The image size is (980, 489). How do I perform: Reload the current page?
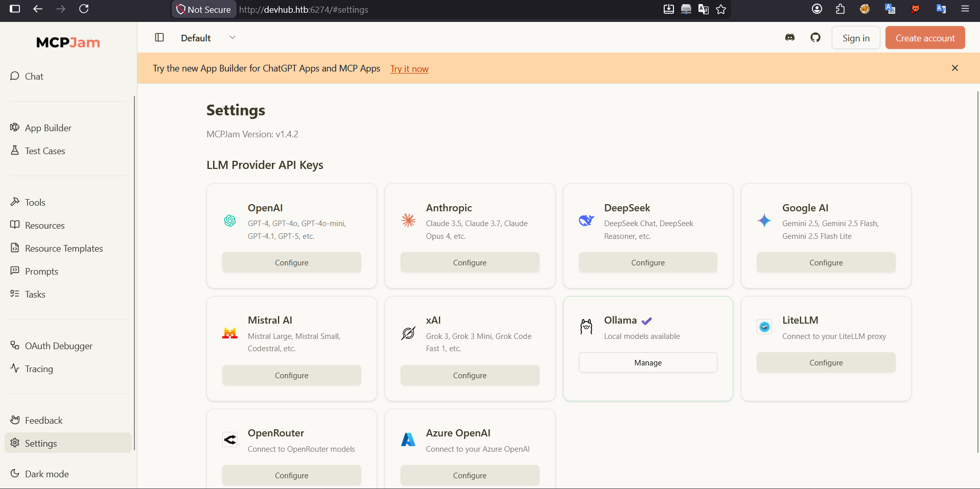coord(84,9)
